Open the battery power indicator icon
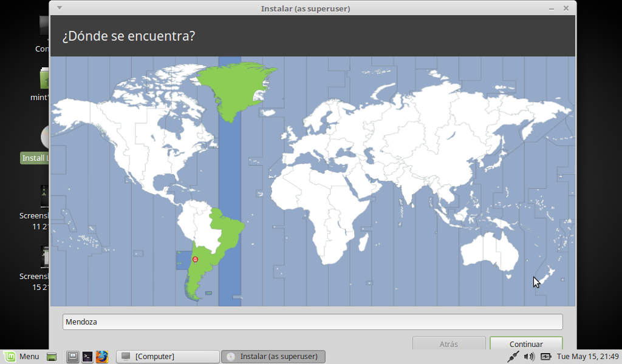622x364 pixels. coord(545,356)
